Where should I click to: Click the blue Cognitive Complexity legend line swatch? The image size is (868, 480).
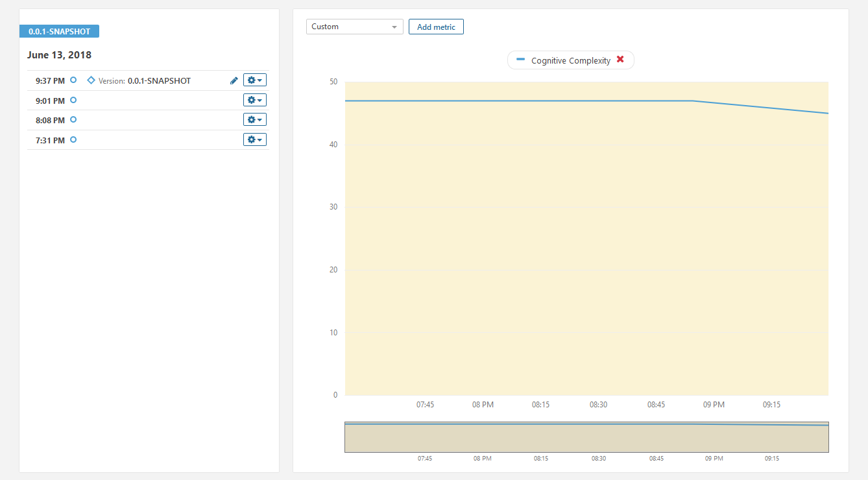[520, 60]
